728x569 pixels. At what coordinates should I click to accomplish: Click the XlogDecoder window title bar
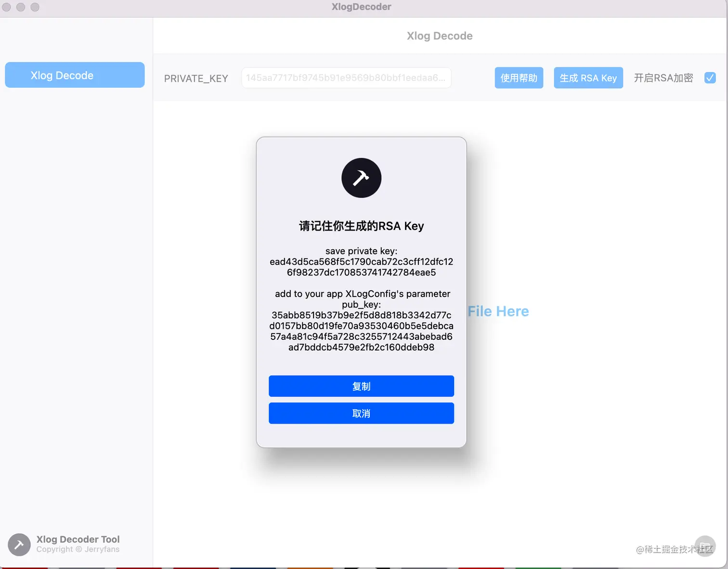(x=361, y=7)
